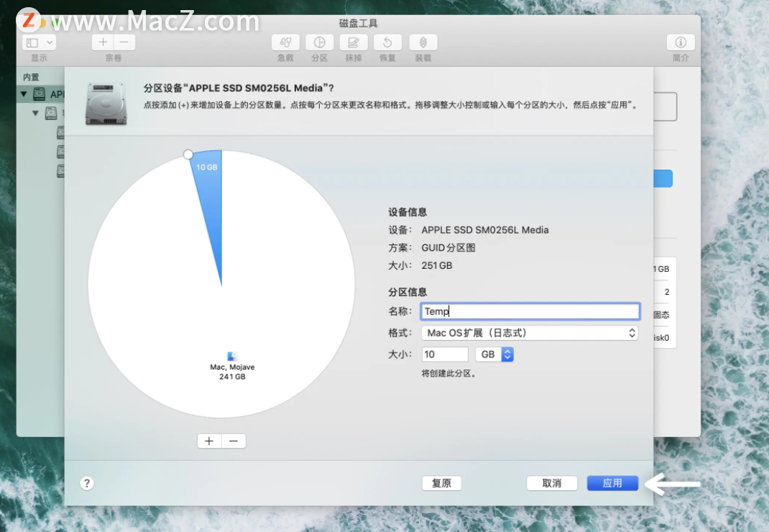Click the Revert (复原) button
769x532 pixels.
pos(441,483)
